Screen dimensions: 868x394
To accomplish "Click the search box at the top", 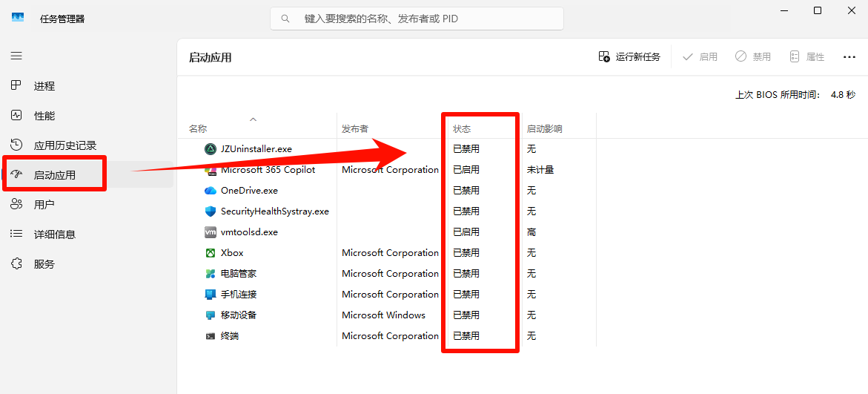I will point(417,19).
